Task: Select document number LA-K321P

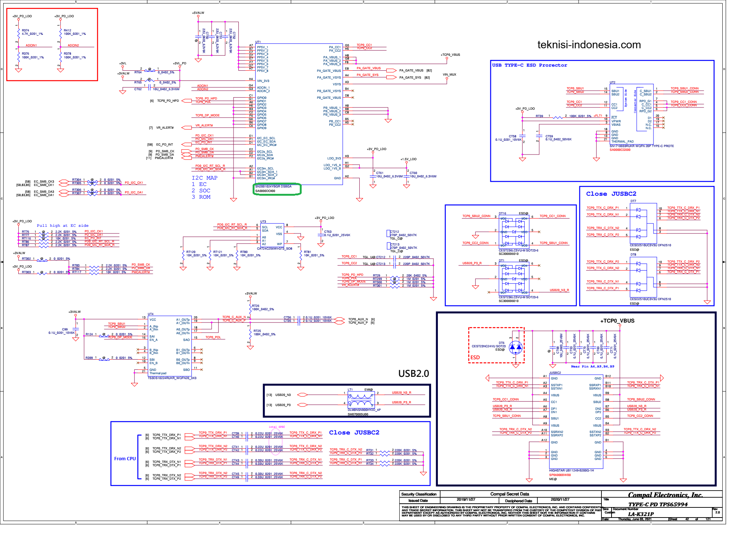Action: (x=641, y=514)
